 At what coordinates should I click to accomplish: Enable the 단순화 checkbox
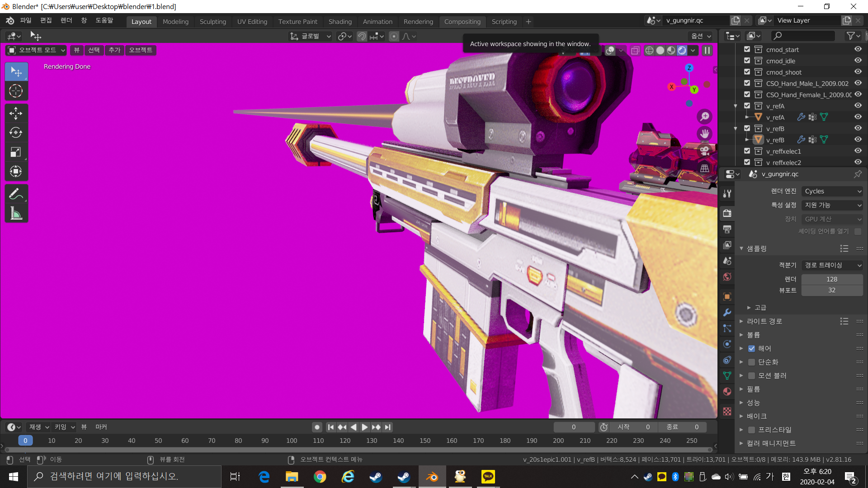click(x=751, y=362)
